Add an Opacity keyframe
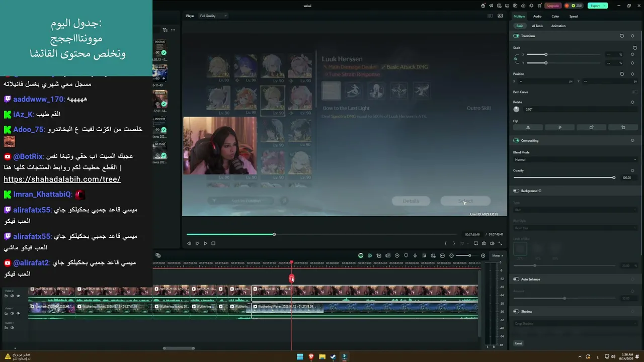644x362 pixels. [632, 170]
